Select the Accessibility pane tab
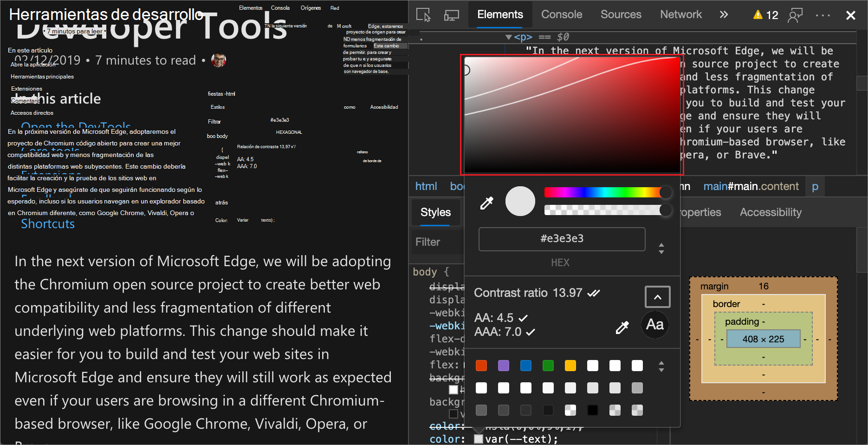The width and height of the screenshot is (868, 445). (x=771, y=212)
